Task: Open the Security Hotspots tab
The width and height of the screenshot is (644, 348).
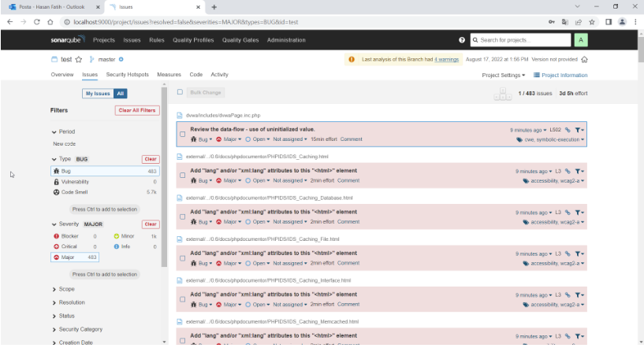Action: [x=128, y=75]
